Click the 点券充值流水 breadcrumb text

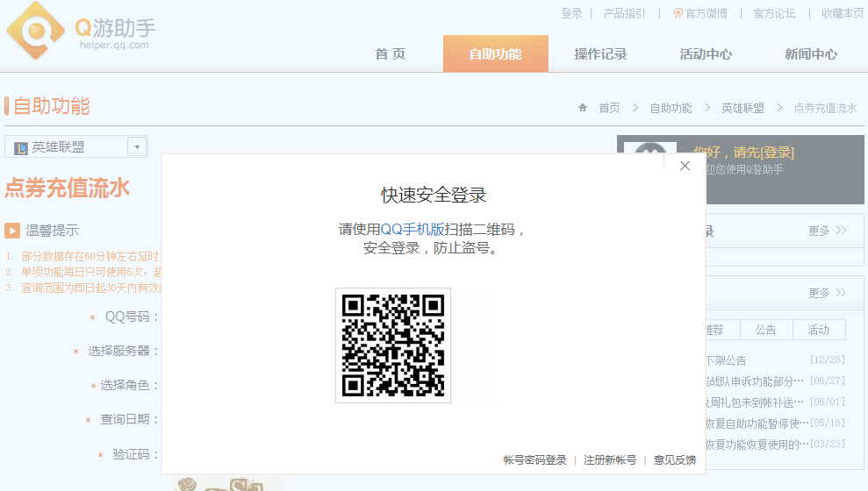[x=825, y=108]
